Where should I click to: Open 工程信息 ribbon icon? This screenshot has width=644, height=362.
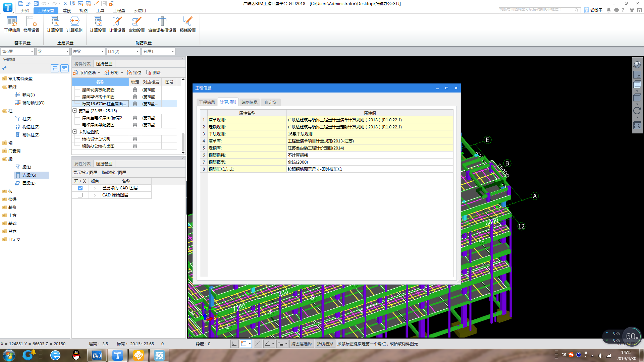point(12,24)
